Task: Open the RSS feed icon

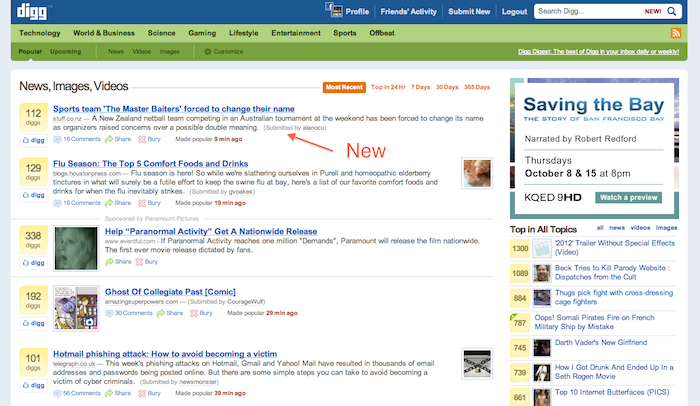Action: tap(675, 33)
